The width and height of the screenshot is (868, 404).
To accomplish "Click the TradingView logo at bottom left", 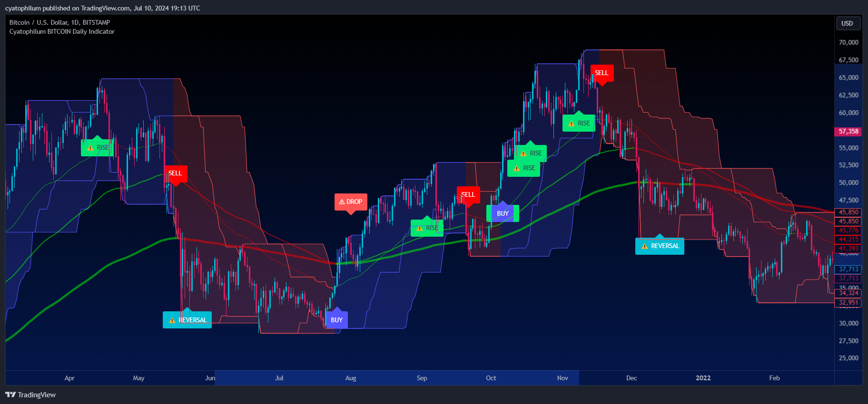I will pos(30,395).
